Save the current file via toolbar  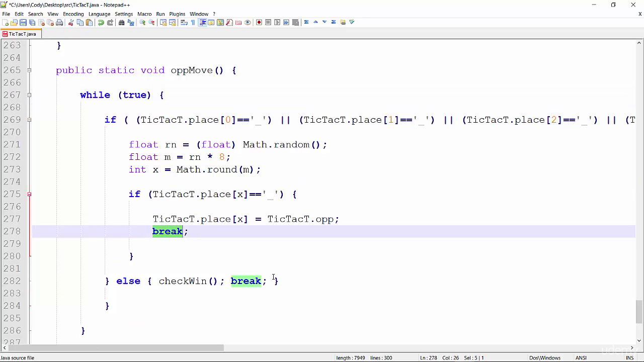click(x=23, y=22)
